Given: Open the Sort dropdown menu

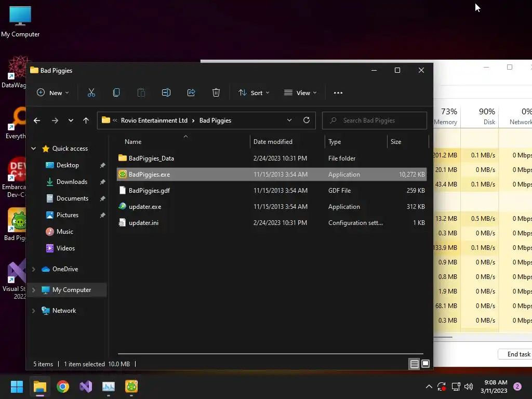Looking at the screenshot, I should 254,92.
